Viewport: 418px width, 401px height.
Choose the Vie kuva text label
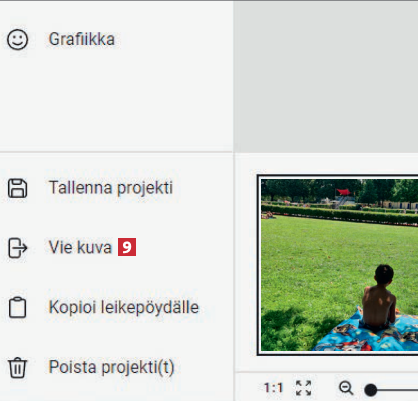click(x=80, y=247)
